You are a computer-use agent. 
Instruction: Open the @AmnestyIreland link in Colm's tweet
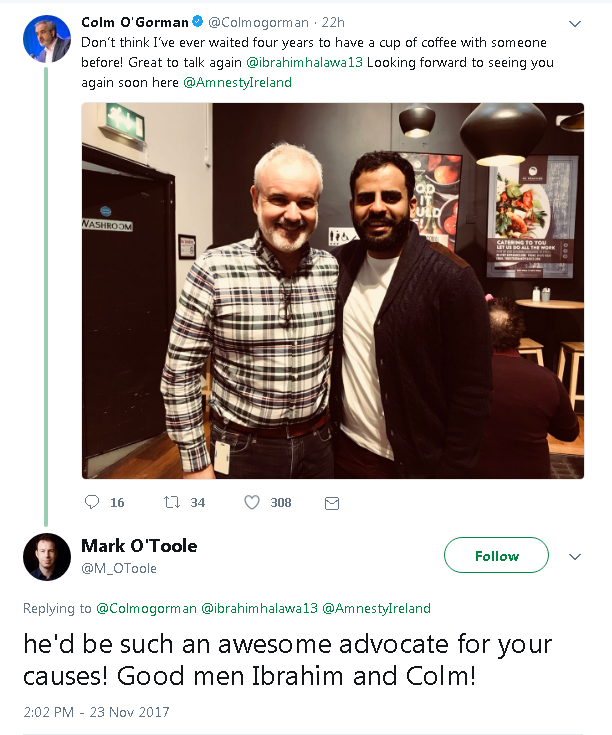(237, 82)
